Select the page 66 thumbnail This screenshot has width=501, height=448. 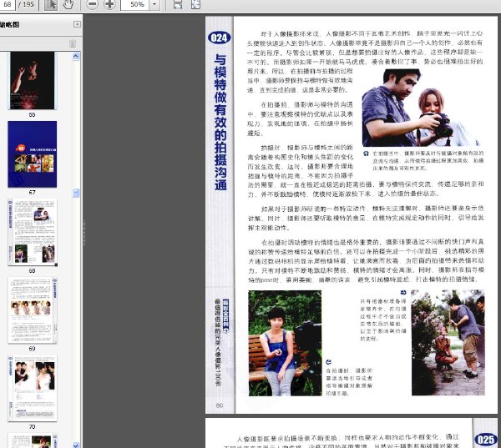pyautogui.click(x=32, y=80)
